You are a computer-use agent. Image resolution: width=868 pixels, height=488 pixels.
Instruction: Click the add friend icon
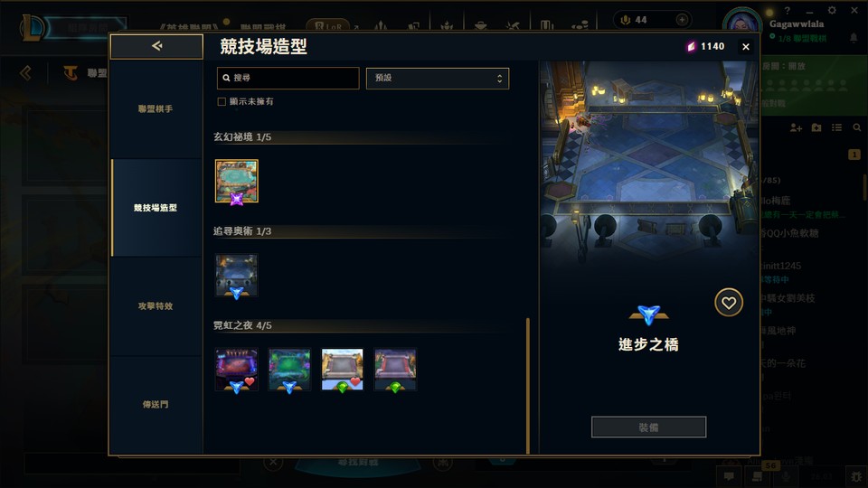point(796,127)
